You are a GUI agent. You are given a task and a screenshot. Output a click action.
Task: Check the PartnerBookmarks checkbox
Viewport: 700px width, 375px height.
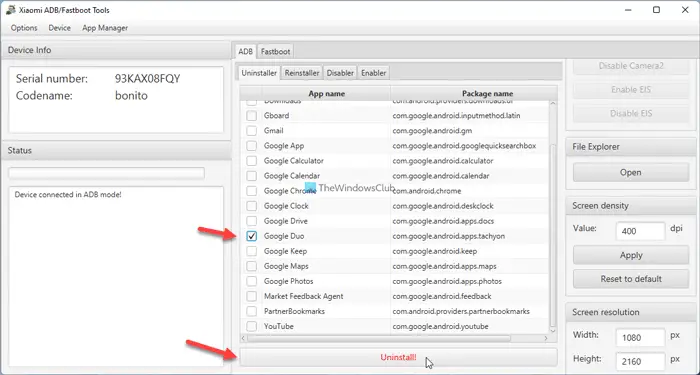coord(252,311)
